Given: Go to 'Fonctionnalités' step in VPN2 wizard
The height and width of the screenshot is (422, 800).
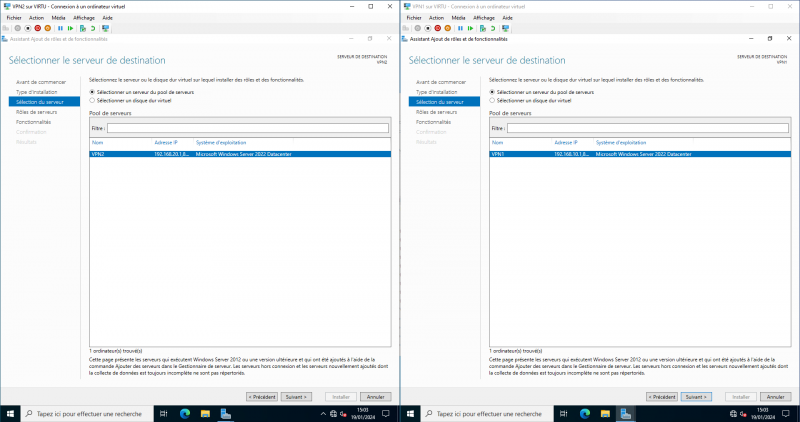Looking at the screenshot, I should [34, 122].
